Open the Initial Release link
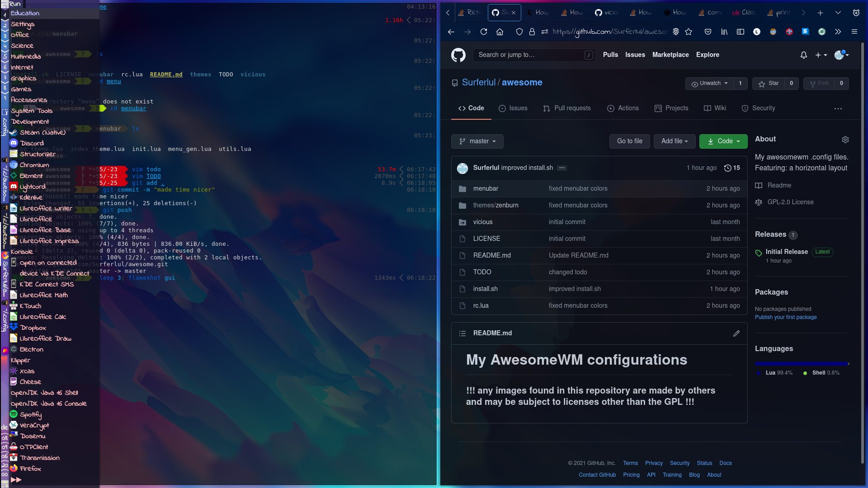Screen dimensions: 868x488 pyautogui.click(x=786, y=252)
